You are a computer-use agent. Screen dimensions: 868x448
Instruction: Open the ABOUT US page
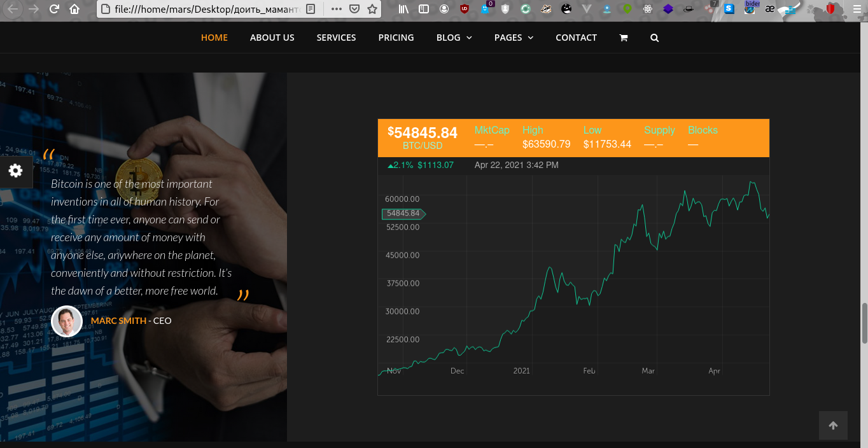(x=272, y=38)
